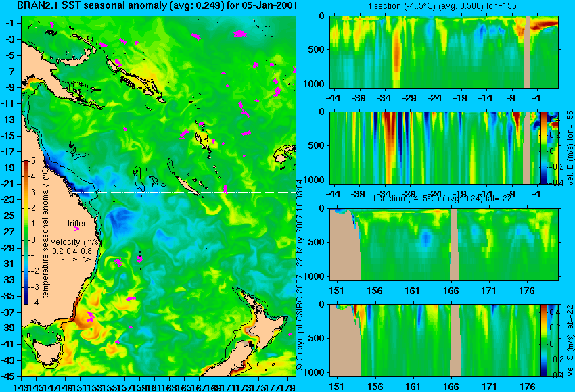This screenshot has height=392, width=575.
Task: Click the "t section" lon=155 panel title
Action: (x=442, y=6)
